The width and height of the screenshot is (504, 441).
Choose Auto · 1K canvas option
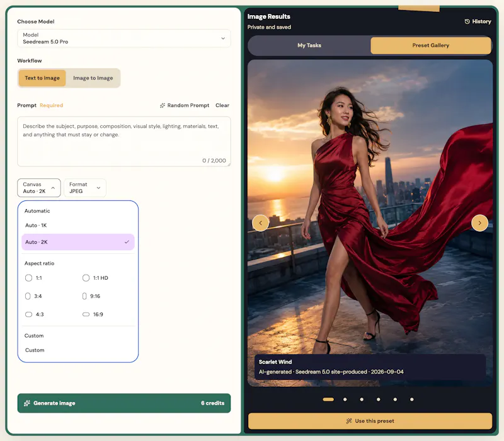pos(77,226)
